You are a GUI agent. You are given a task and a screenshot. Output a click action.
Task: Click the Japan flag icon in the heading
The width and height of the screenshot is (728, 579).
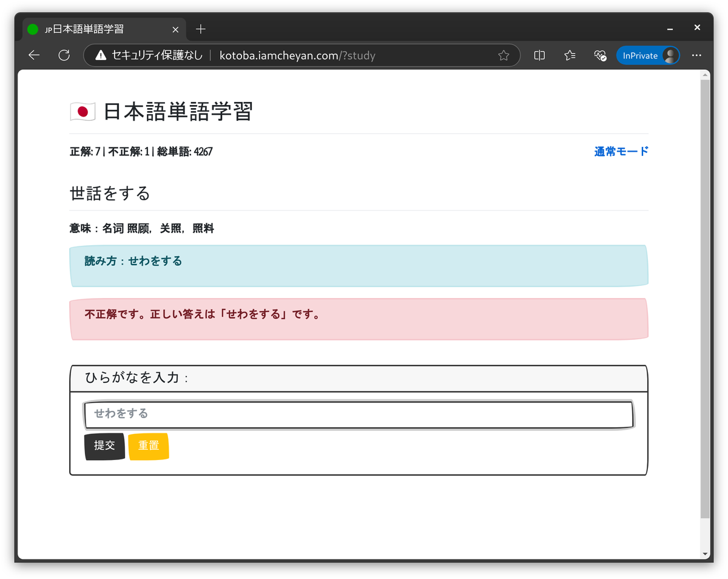point(83,112)
